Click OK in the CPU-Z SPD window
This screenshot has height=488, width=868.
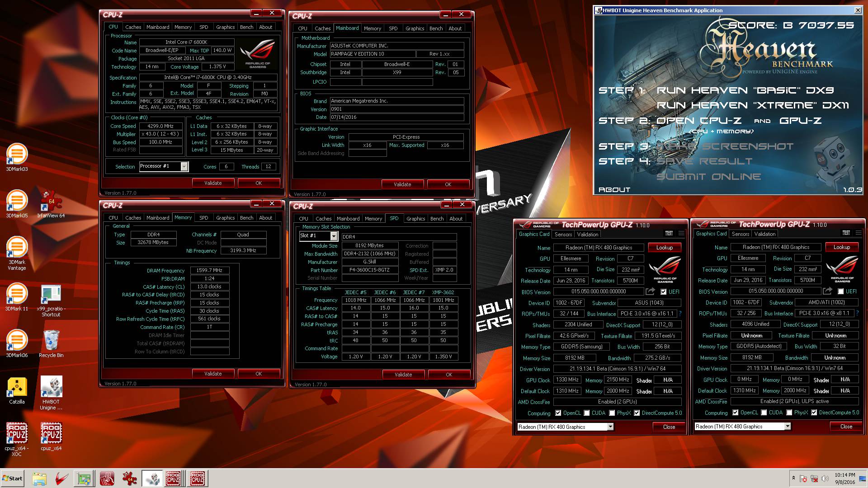449,375
